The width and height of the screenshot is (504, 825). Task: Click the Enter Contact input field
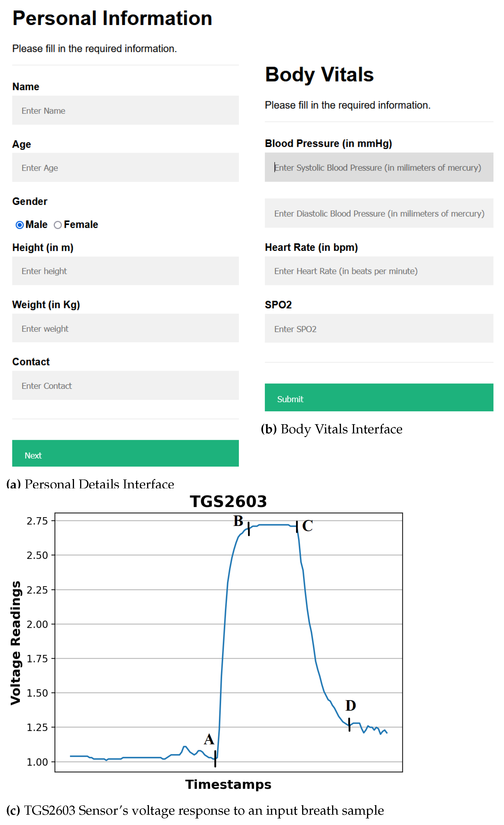(126, 385)
